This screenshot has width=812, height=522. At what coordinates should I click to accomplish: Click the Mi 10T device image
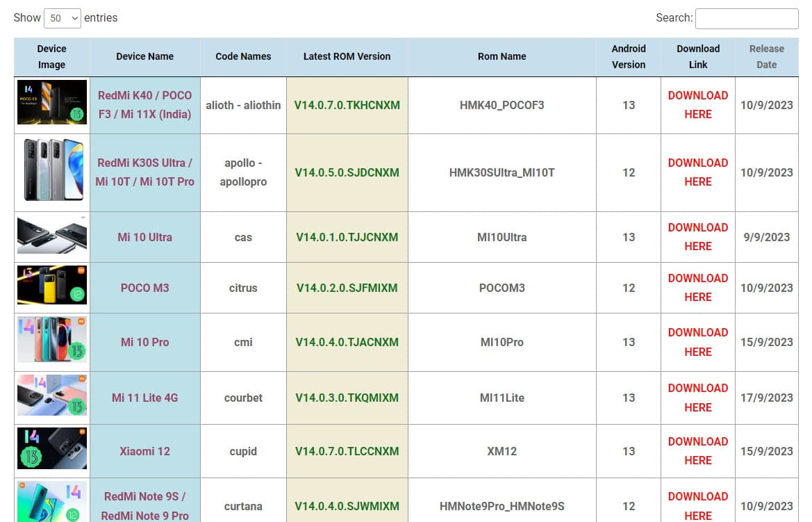click(x=52, y=170)
